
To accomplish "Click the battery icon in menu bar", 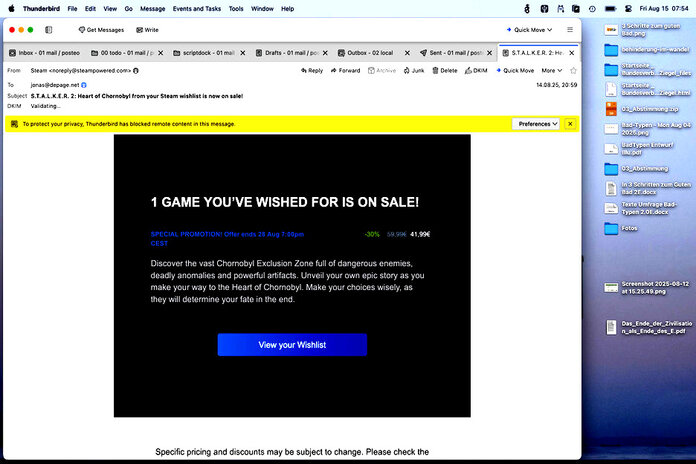I will click(x=611, y=8).
